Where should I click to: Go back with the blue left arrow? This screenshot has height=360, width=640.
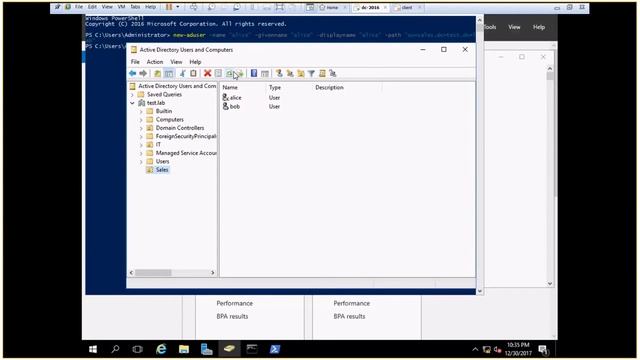pyautogui.click(x=132, y=73)
